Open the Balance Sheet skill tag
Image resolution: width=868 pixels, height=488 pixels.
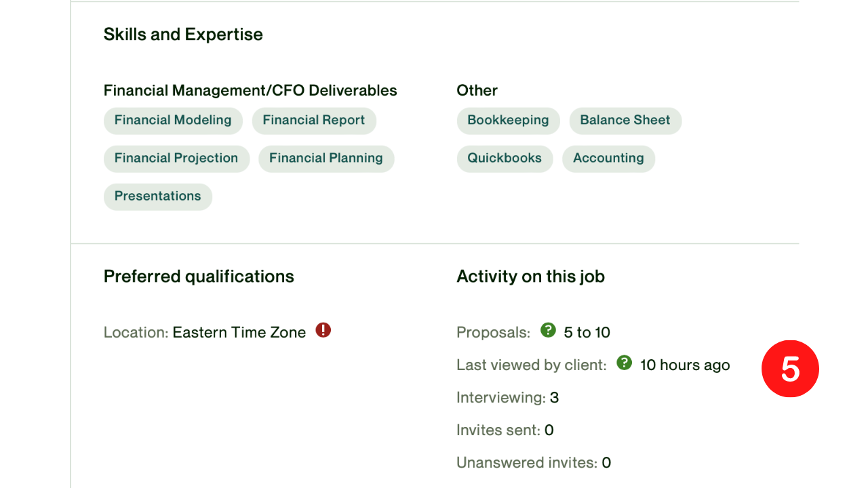coord(625,121)
